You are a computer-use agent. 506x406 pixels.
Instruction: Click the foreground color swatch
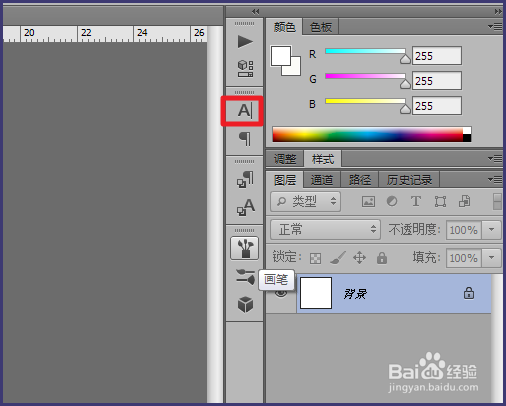[x=281, y=56]
